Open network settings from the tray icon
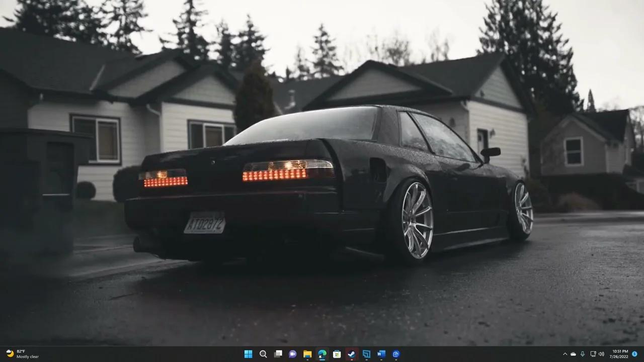Image resolution: width=644 pixels, height=362 pixels. click(x=593, y=354)
